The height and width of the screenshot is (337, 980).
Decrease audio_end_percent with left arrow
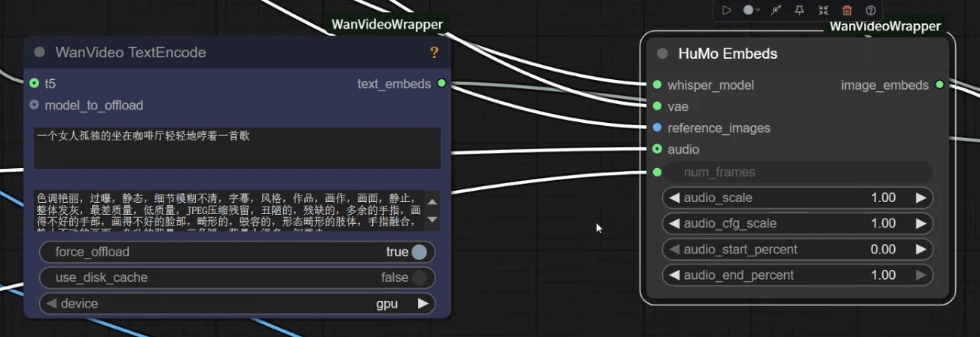673,275
